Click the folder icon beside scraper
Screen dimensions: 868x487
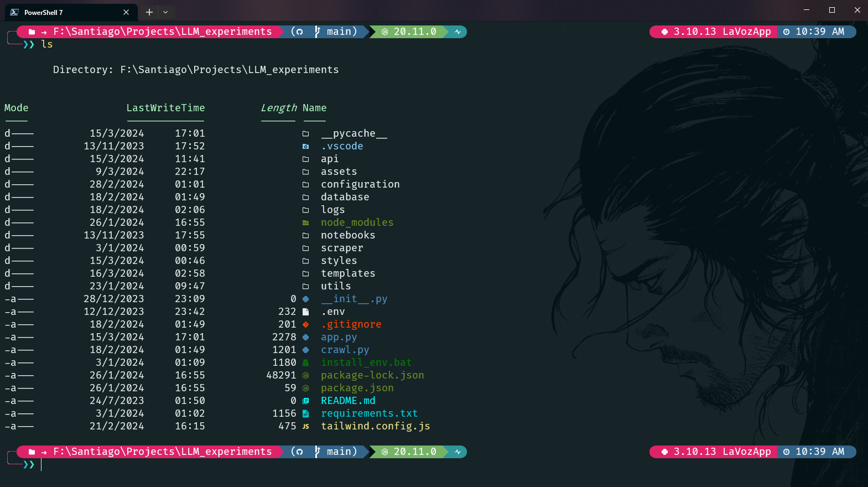point(305,248)
